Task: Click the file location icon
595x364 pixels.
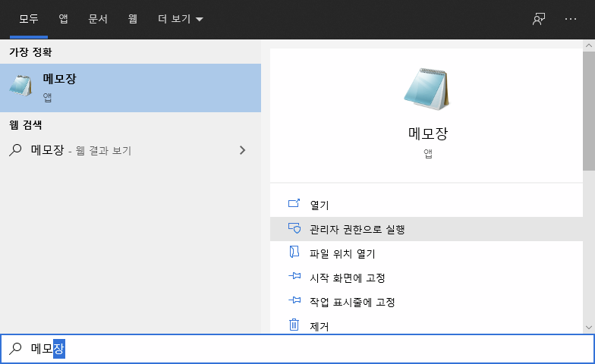Action: click(x=294, y=252)
